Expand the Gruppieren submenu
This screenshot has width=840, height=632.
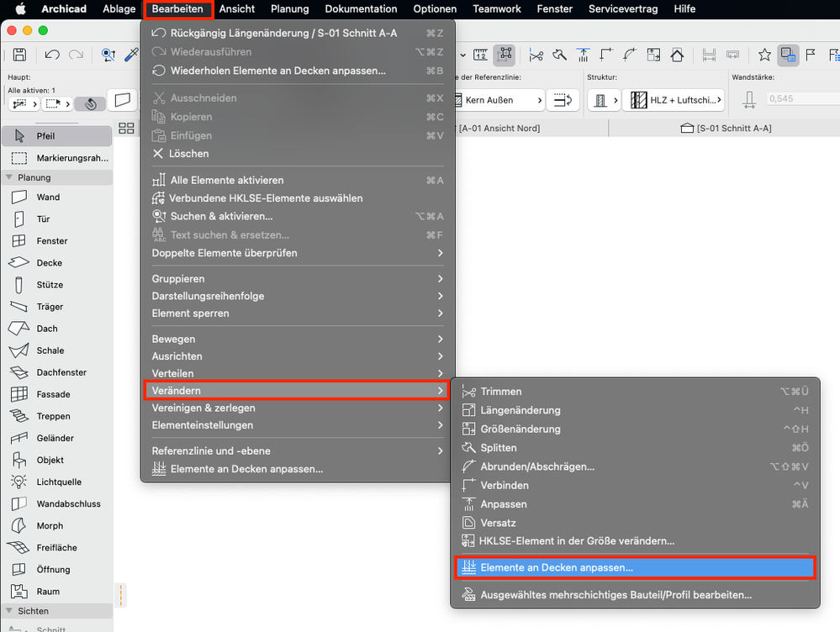[298, 278]
